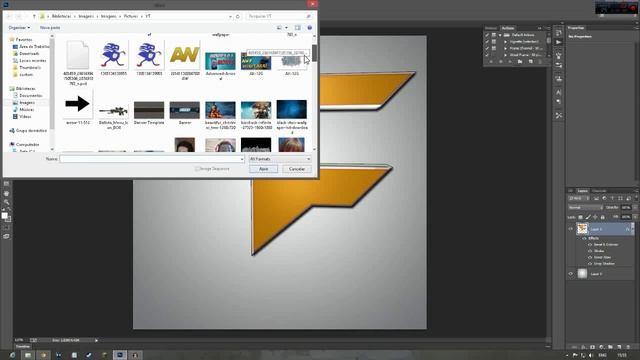640x360 pixels.
Task: Lock all on the layer
Action: point(602,217)
